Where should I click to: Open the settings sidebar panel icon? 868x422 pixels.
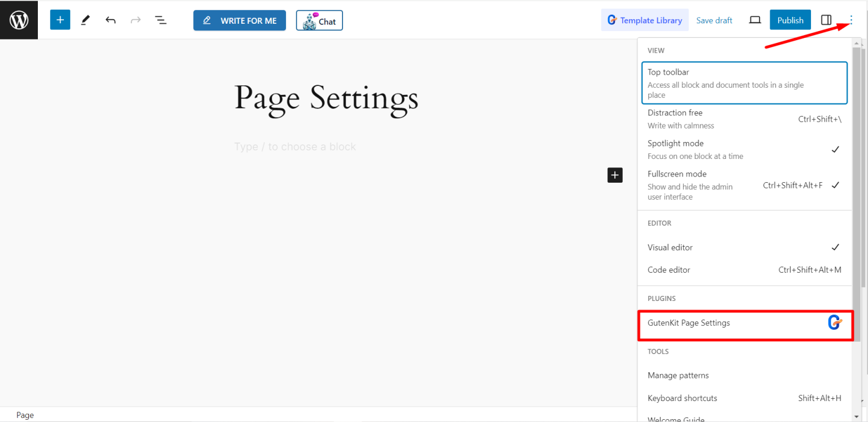[825, 19]
